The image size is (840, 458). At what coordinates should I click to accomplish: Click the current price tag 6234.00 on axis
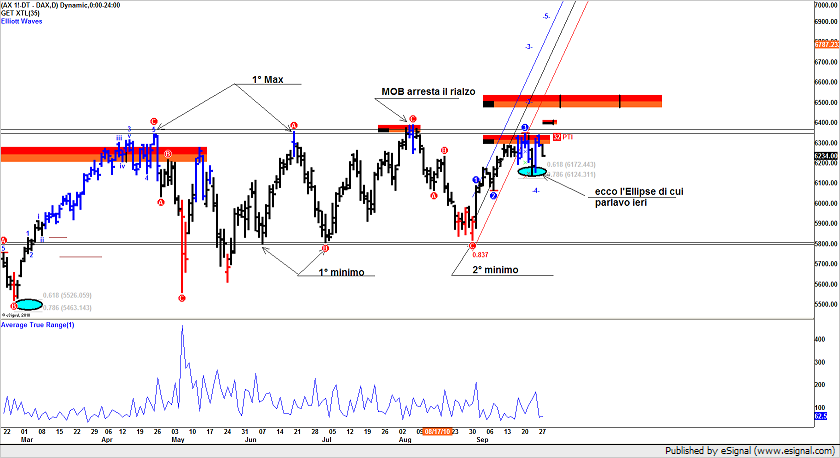tap(825, 156)
